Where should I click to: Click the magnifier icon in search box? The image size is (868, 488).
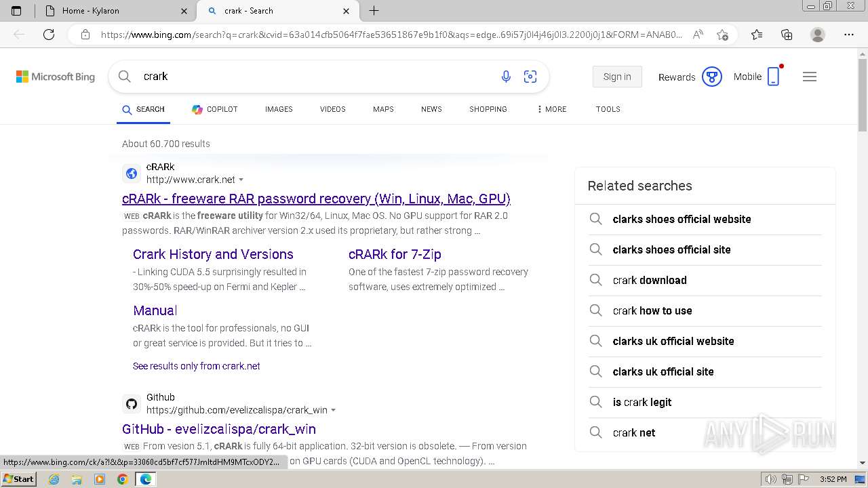click(125, 77)
